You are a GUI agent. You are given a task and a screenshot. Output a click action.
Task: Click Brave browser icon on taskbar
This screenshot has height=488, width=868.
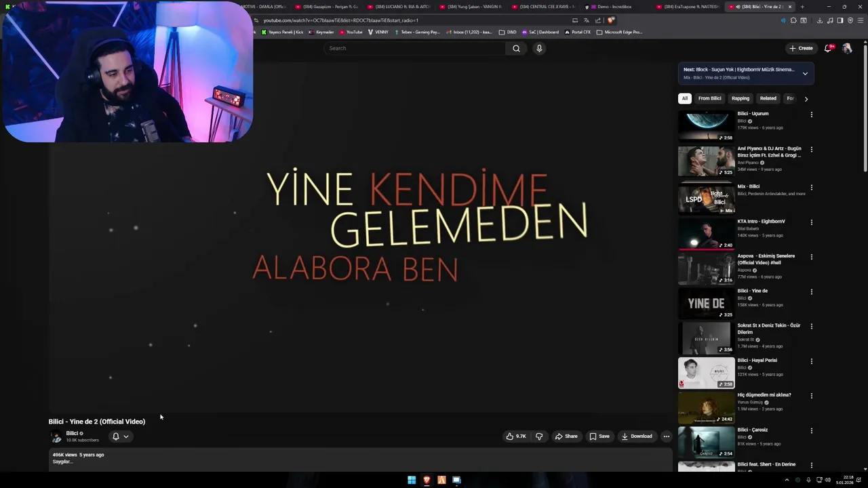click(427, 480)
